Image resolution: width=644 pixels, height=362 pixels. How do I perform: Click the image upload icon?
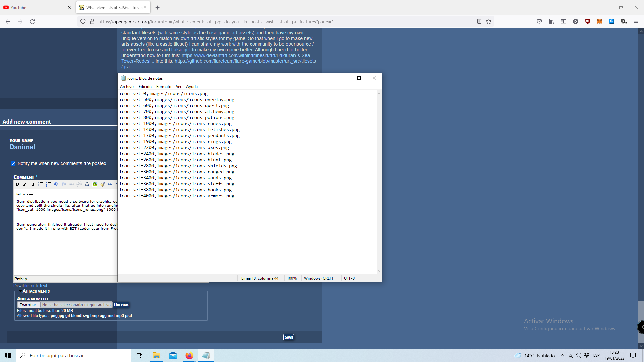click(94, 184)
